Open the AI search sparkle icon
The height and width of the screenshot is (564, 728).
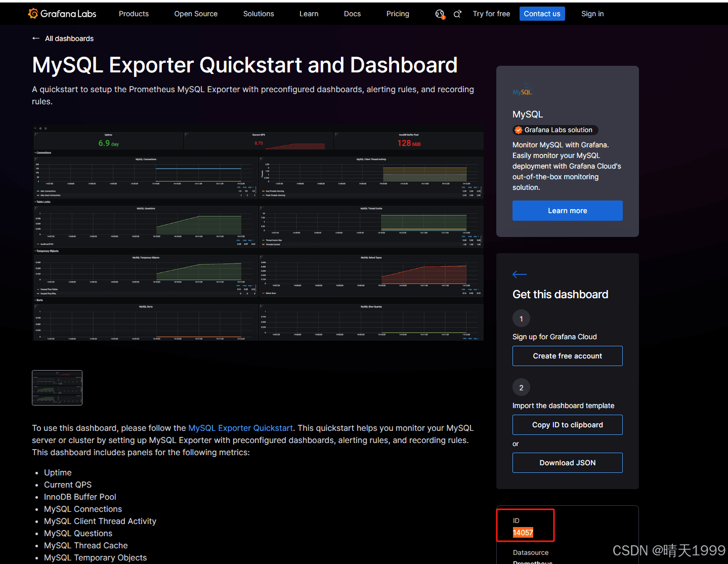coord(457,14)
